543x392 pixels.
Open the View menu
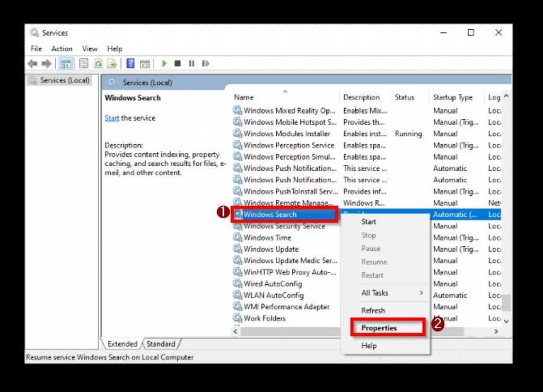(90, 49)
